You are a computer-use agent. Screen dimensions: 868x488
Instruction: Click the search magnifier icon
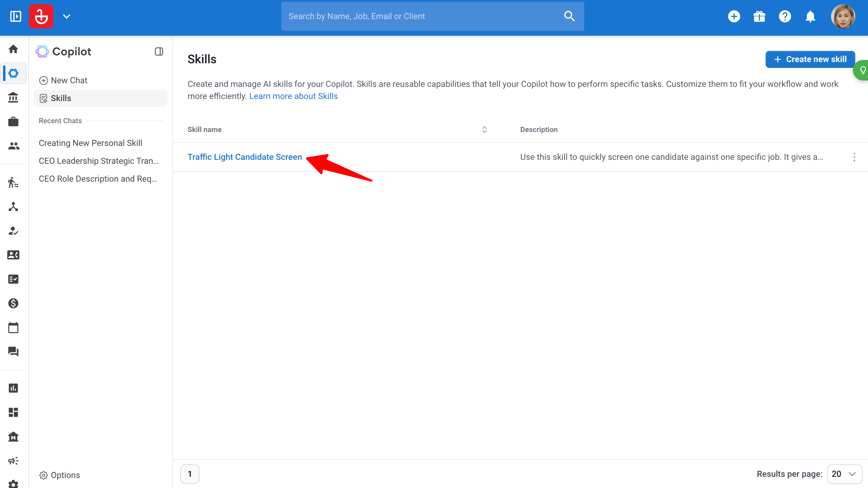[x=569, y=16]
